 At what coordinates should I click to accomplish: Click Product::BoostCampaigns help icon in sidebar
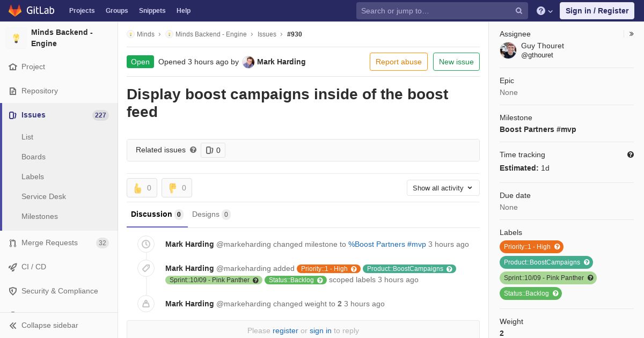(587, 262)
